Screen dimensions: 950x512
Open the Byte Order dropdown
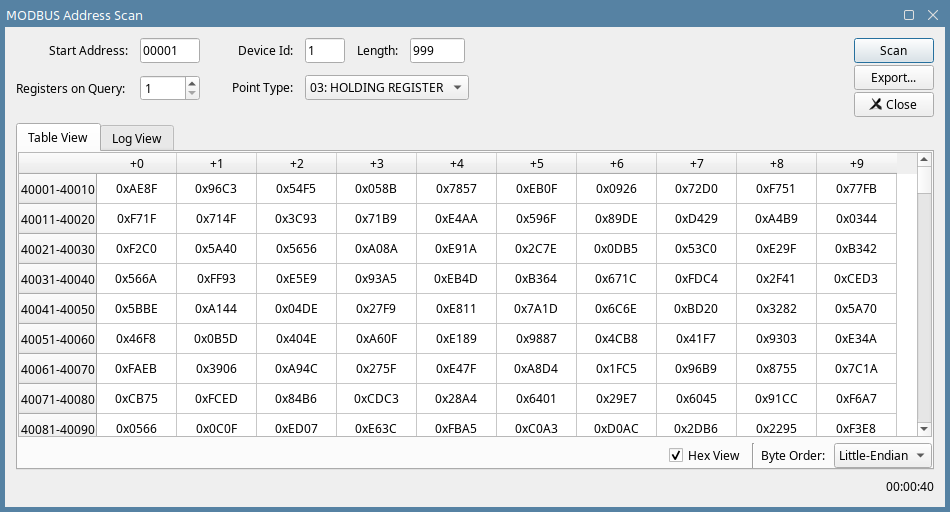883,456
